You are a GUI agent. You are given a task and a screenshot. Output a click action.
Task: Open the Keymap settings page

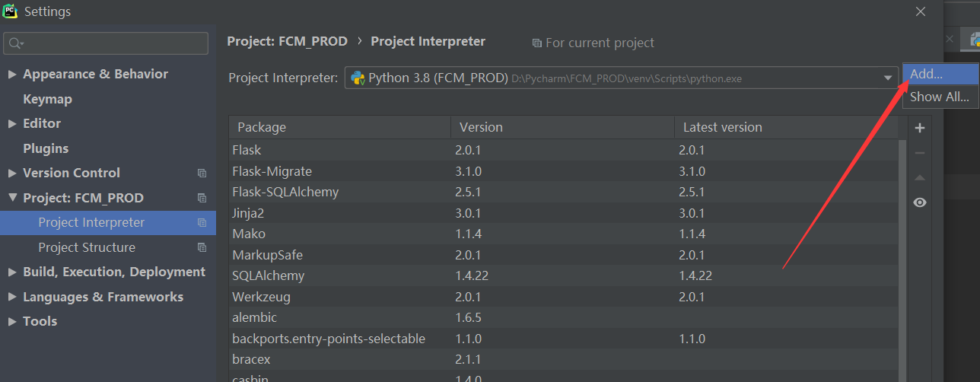[x=47, y=99]
